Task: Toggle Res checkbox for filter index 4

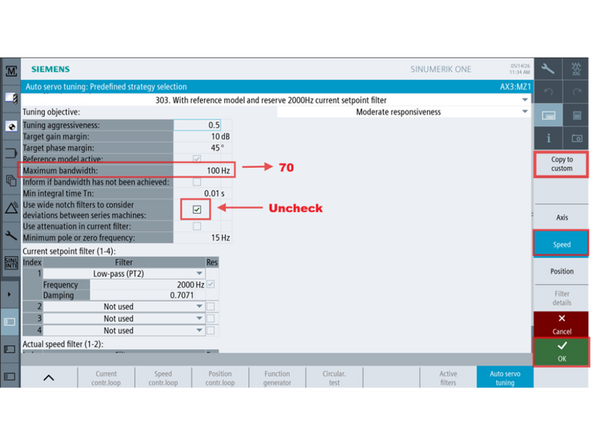Action: pos(211,330)
